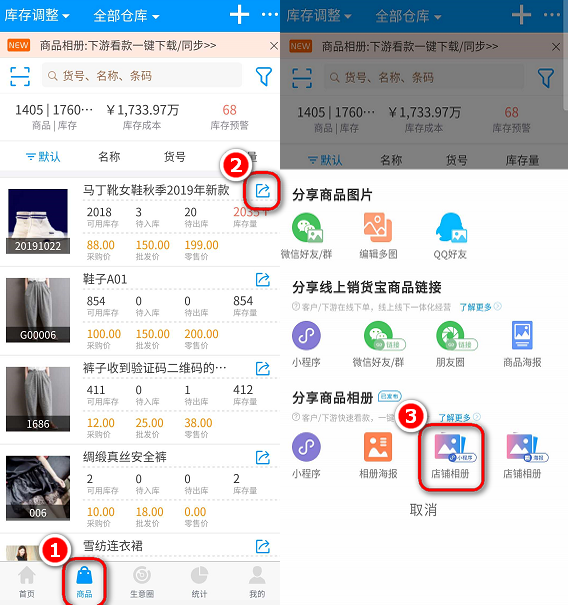Select 店铺相册 mini-program option
568x605 pixels.
(451, 456)
